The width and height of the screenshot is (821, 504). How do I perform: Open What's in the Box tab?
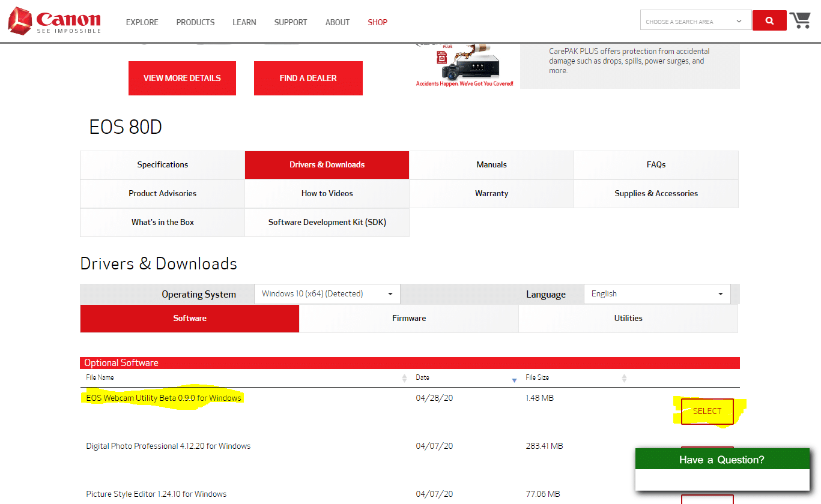pyautogui.click(x=163, y=223)
